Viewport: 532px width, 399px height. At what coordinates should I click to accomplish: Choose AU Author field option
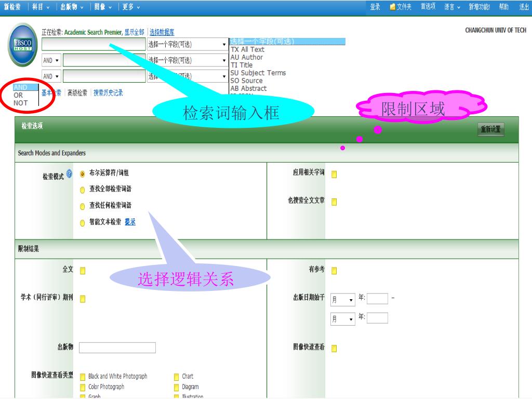(247, 57)
